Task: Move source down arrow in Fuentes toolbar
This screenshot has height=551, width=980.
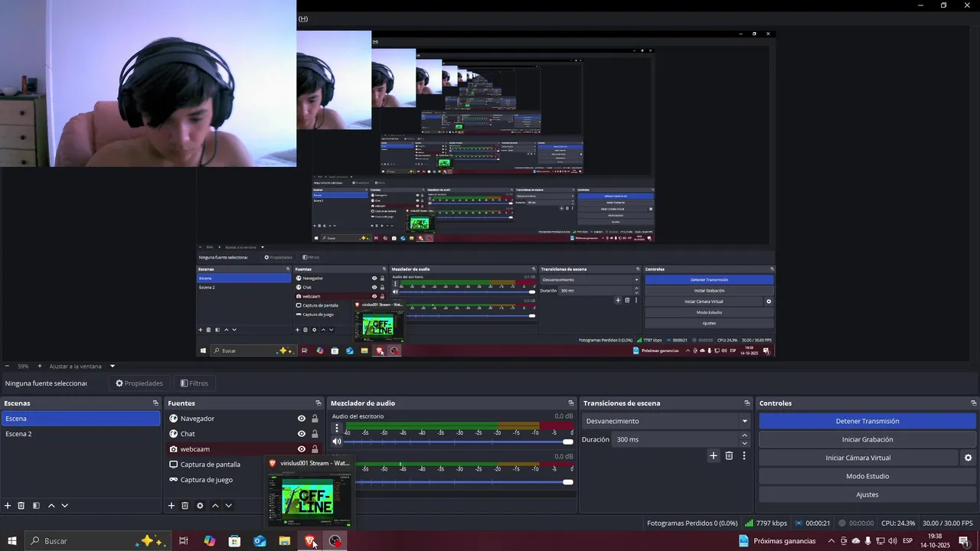Action: point(228,506)
